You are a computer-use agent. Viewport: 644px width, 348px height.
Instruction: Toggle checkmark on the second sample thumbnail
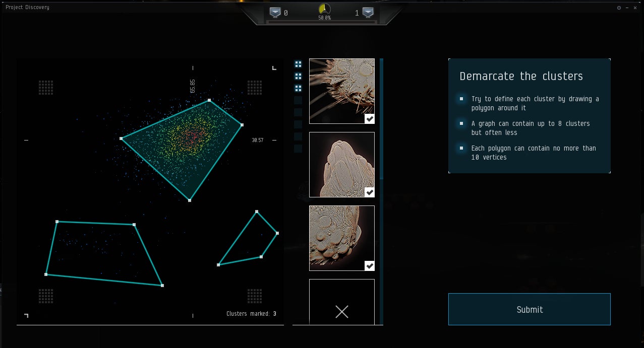370,192
